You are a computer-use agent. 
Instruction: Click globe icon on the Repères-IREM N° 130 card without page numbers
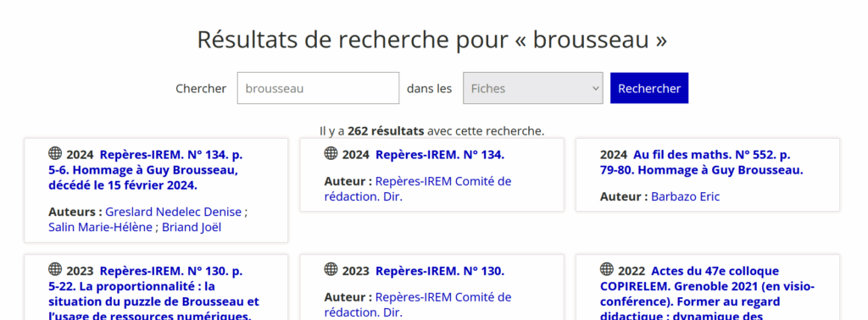pos(331,269)
